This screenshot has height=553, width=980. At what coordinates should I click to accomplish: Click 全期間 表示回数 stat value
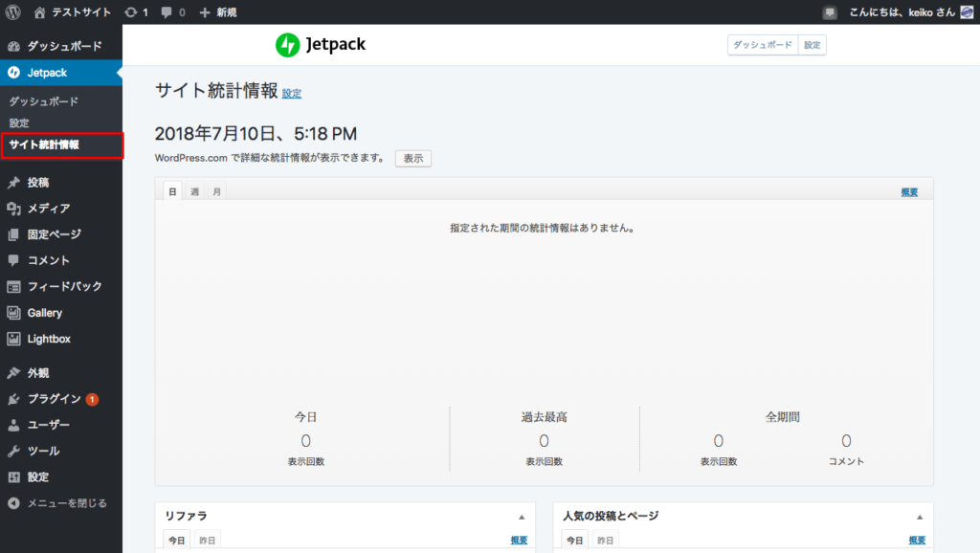click(x=719, y=441)
